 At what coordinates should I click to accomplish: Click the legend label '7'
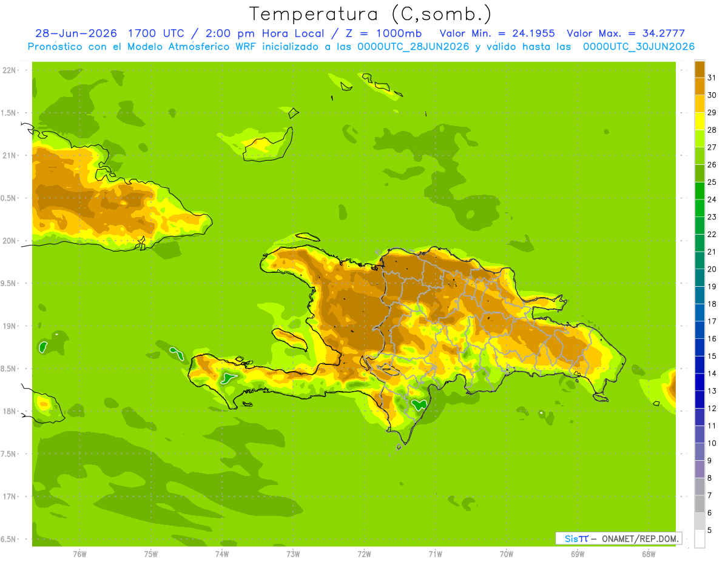[710, 495]
